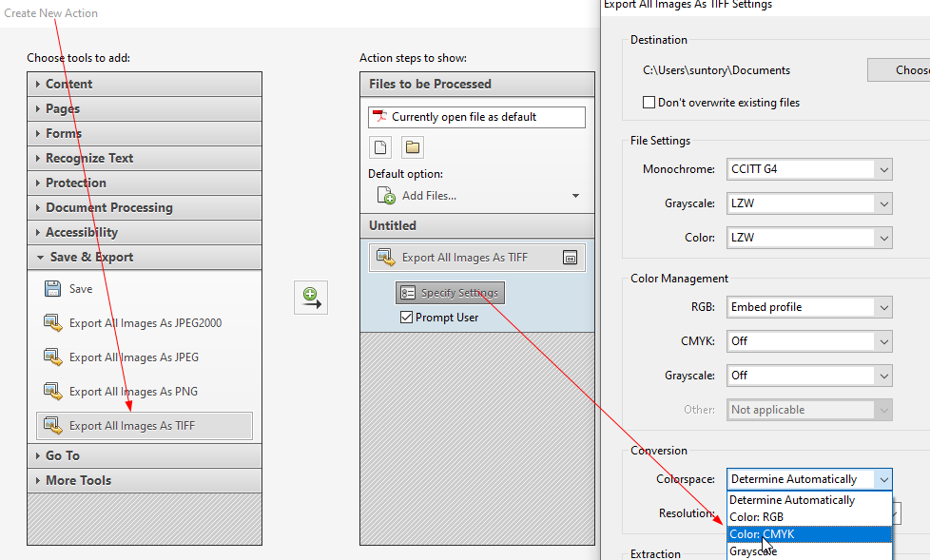Select Grayscale colorspace option

point(809,551)
